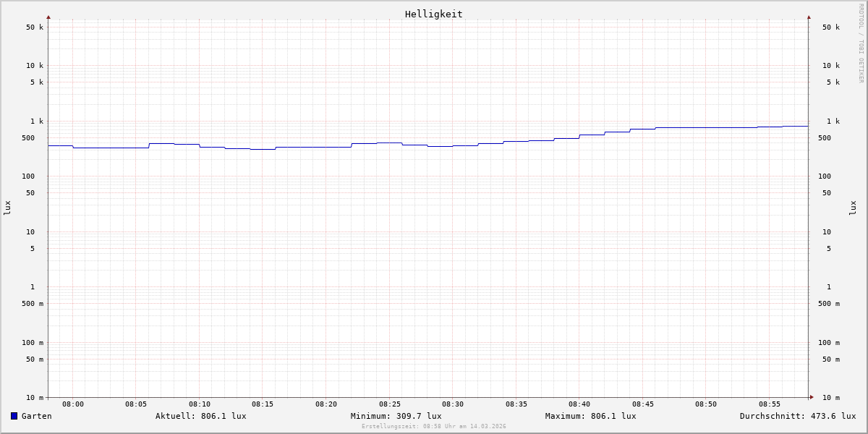Click the 50 k label on left axis

[35, 27]
